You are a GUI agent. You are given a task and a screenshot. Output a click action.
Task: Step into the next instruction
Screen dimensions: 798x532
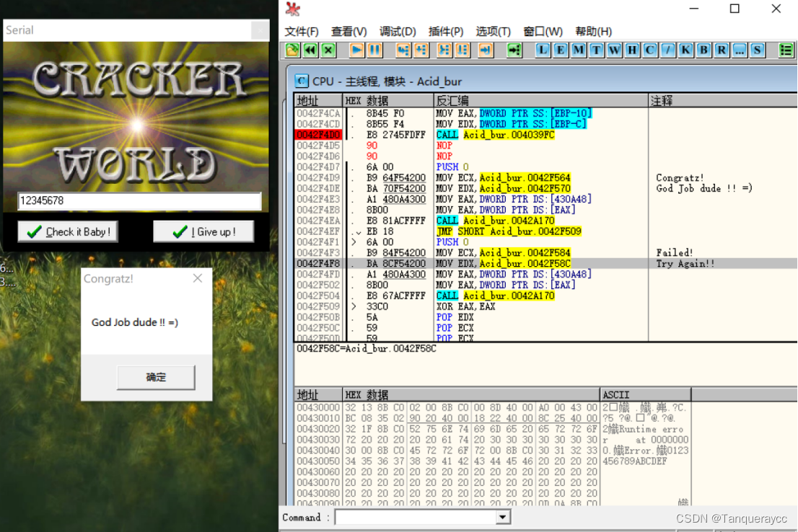pyautogui.click(x=403, y=50)
